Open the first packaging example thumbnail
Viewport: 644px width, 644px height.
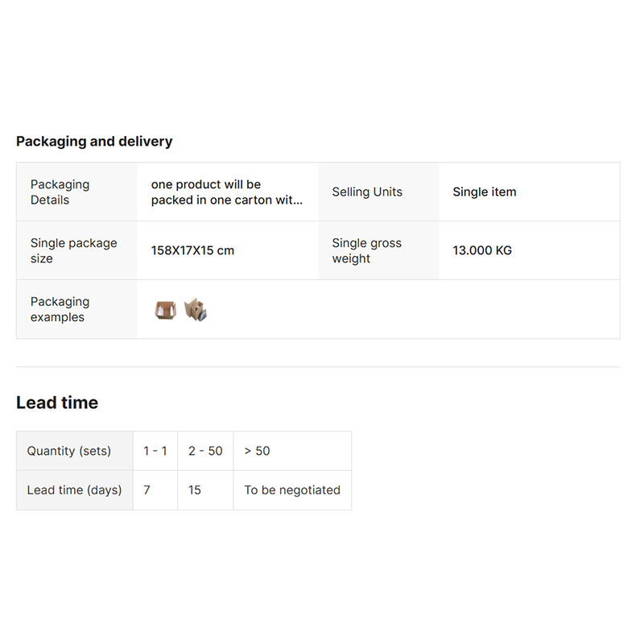[x=165, y=310]
